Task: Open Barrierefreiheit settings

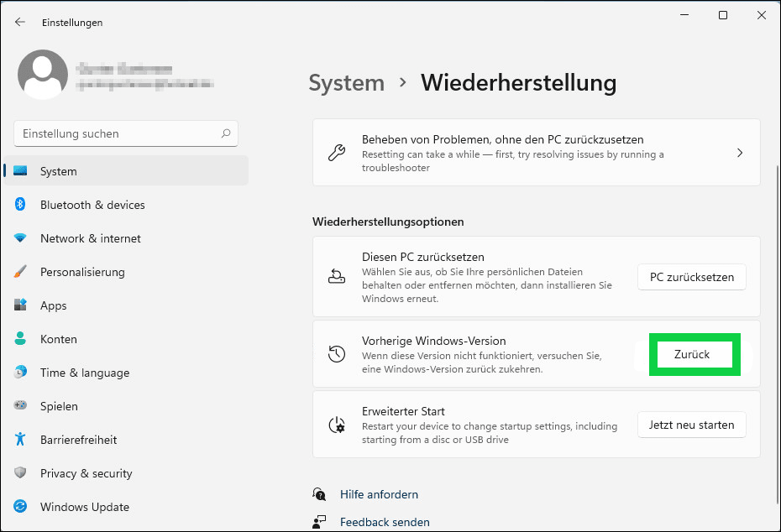Action: pos(78,440)
